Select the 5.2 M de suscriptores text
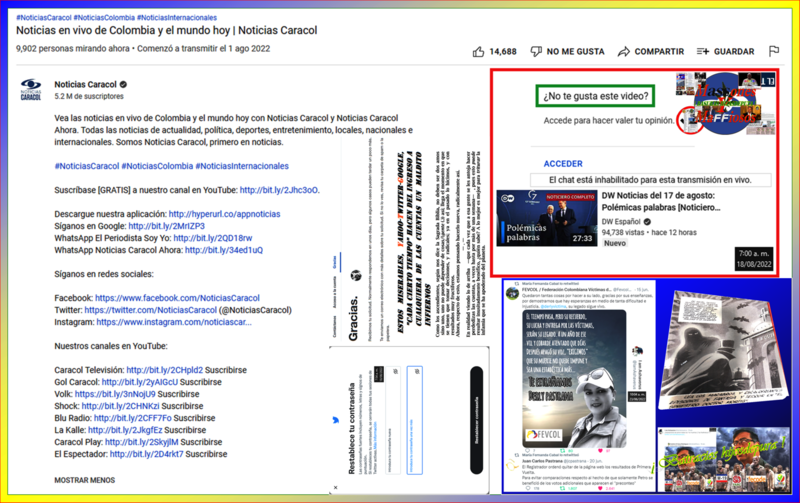 tap(89, 96)
